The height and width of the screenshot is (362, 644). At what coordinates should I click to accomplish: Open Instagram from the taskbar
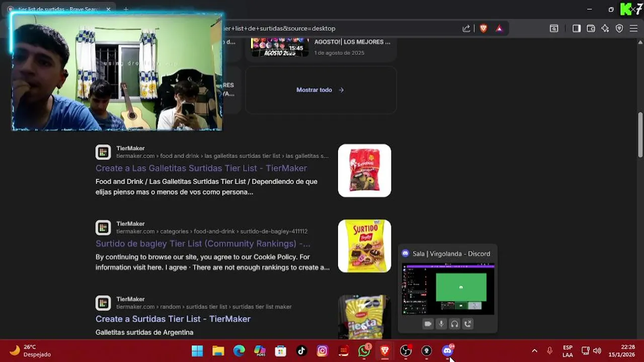tap(323, 351)
